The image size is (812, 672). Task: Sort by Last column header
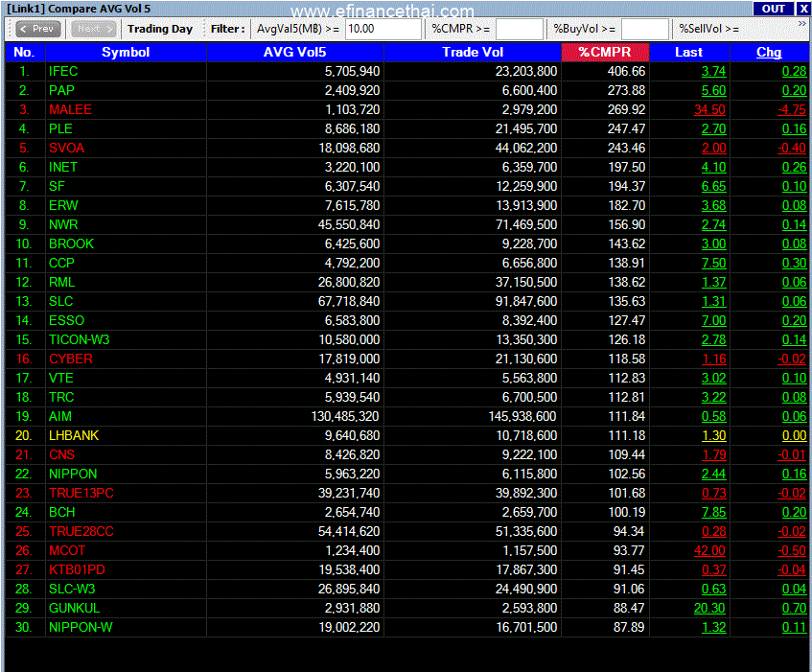688,53
